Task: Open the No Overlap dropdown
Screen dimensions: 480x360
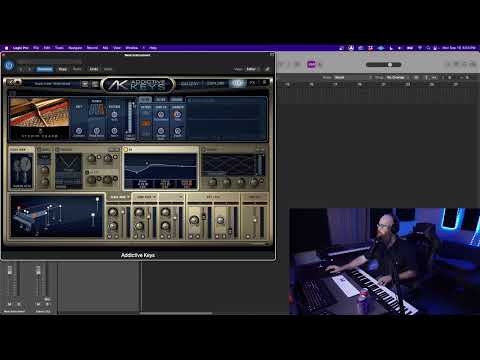Action: pos(397,77)
